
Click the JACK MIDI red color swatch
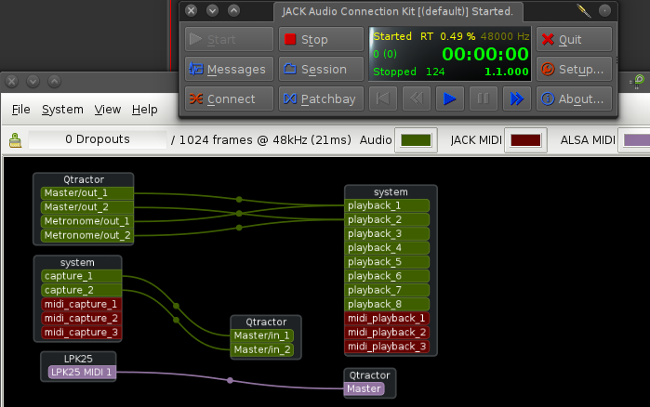[524, 140]
